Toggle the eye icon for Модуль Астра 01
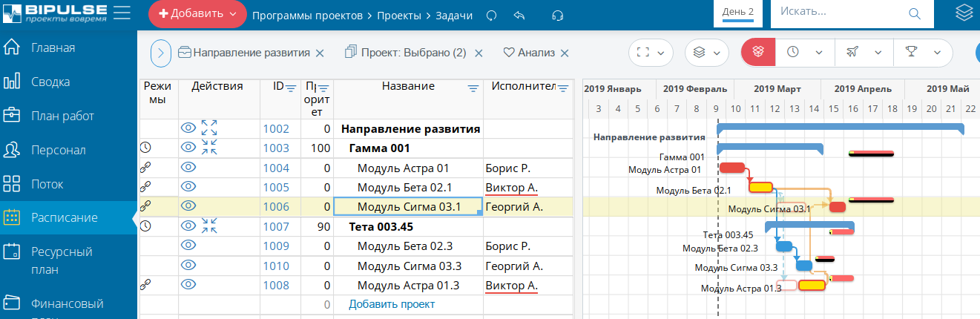Screen dimensions: 980x319 pyautogui.click(x=188, y=168)
